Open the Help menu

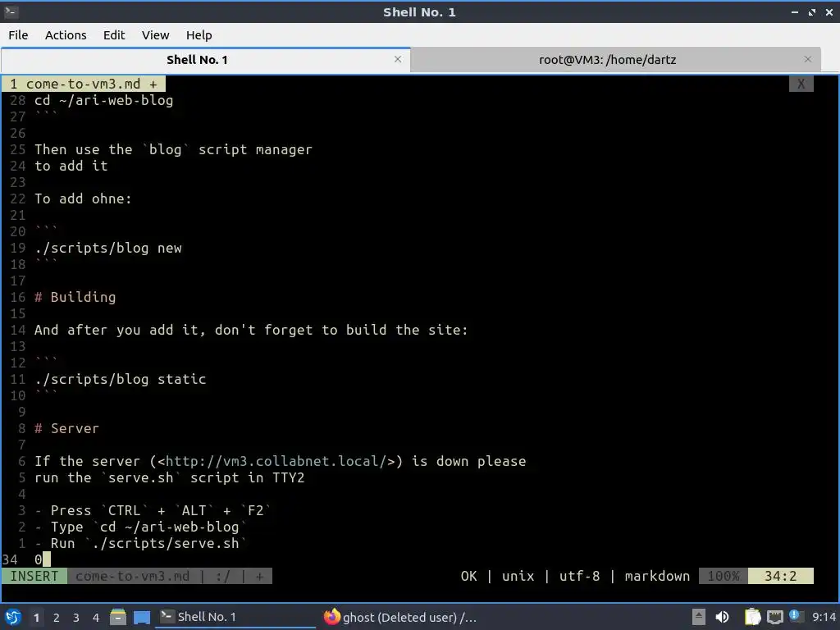[x=199, y=35]
